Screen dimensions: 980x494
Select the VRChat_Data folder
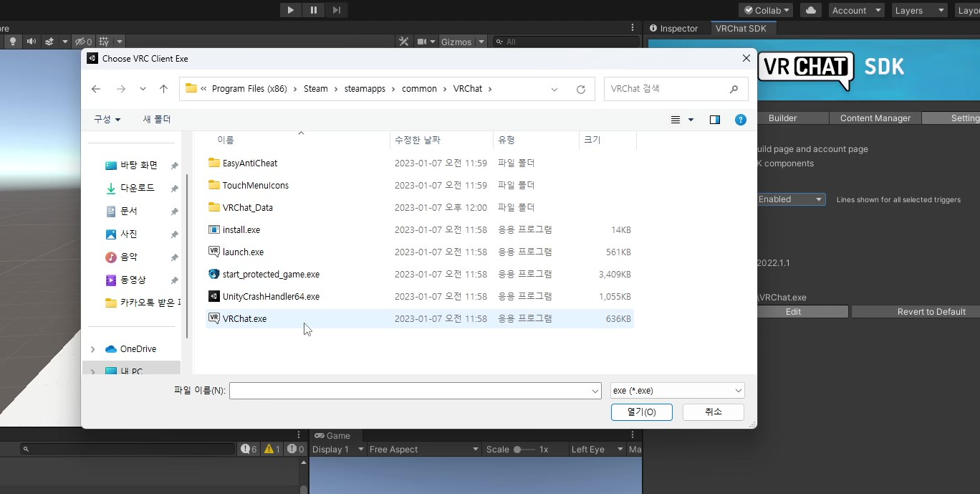click(x=419, y=207)
